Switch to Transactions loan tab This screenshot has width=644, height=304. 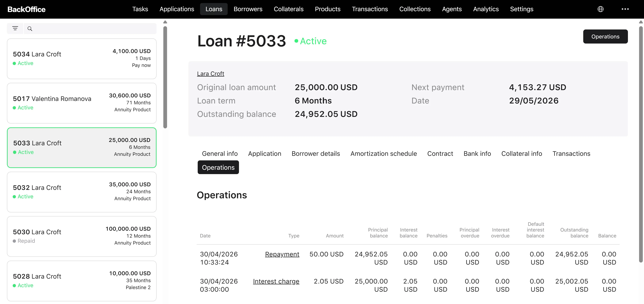571,154
